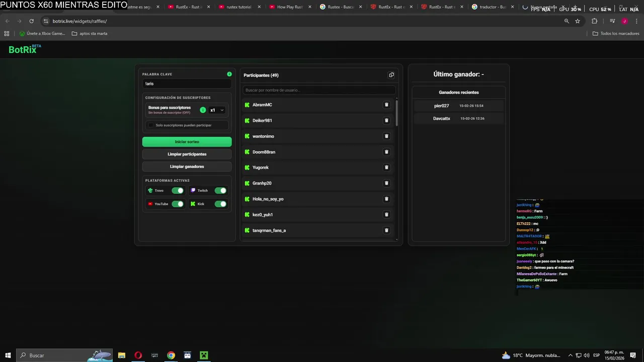Launch Opera from the taskbar

[138, 355]
